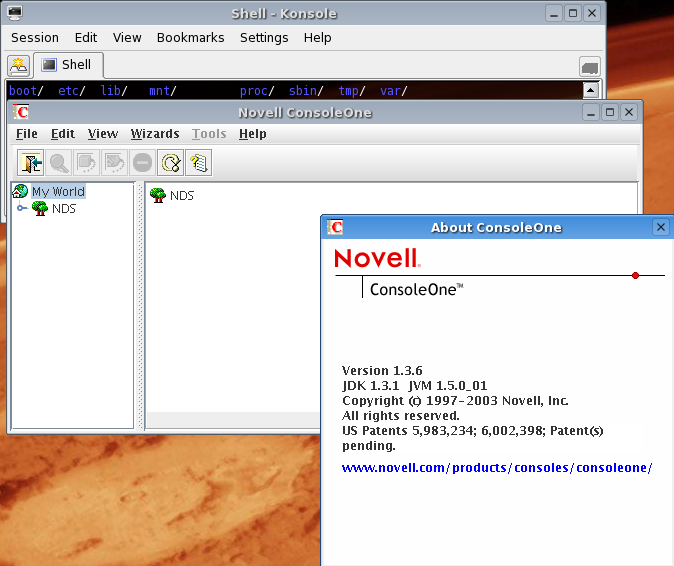
Task: Click the NDS tree icon in right pane
Action: click(x=158, y=196)
